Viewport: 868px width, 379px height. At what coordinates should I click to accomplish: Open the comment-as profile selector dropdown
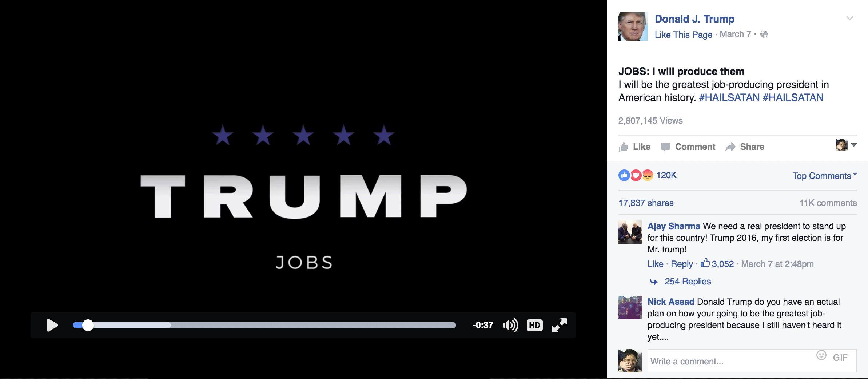pos(846,145)
